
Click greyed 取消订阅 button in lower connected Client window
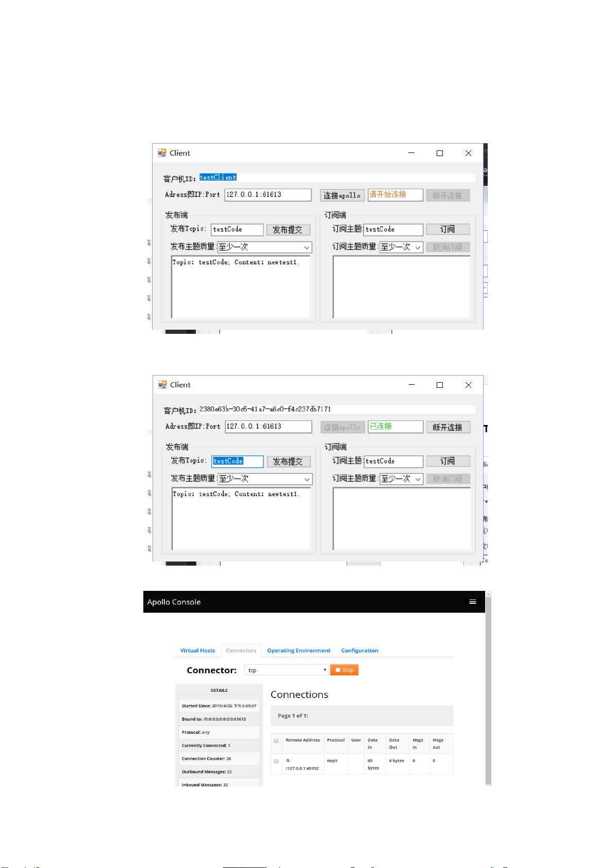pos(447,479)
